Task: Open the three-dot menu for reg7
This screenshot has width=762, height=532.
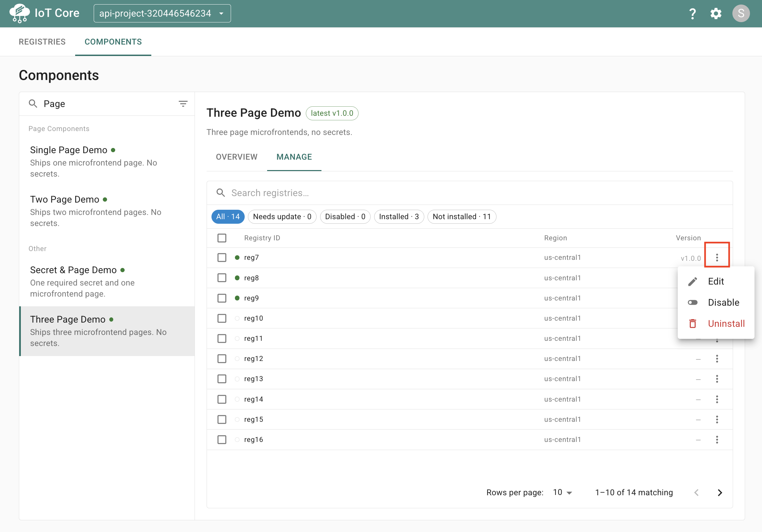Action: 717,257
